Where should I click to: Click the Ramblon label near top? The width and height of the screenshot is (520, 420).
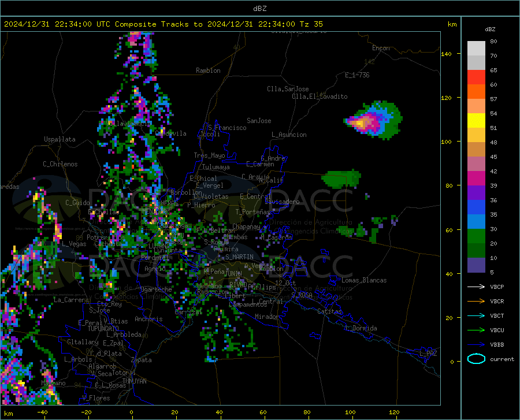208,70
